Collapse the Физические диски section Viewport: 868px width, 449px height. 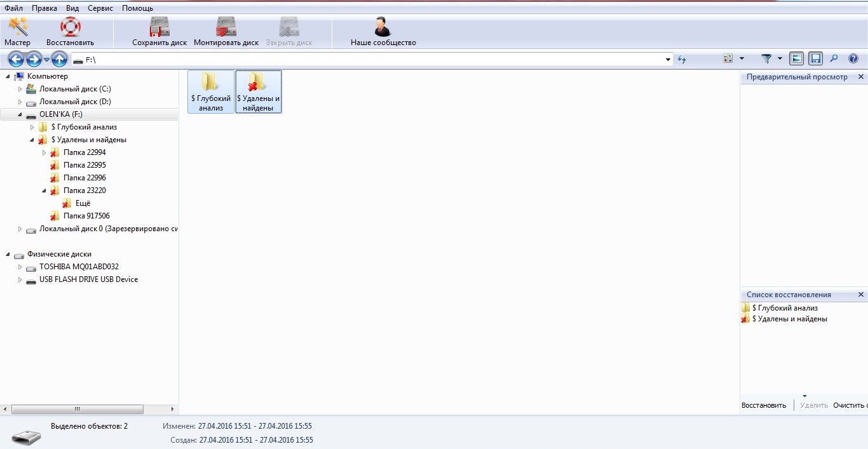click(8, 254)
